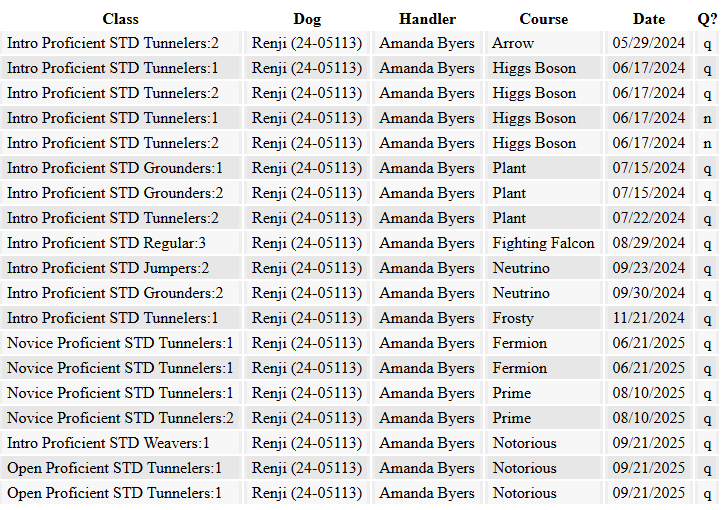Select the Intro Proficient STD Weavers:1 class
Viewport: 721px width, 510px height.
pyautogui.click(x=108, y=443)
